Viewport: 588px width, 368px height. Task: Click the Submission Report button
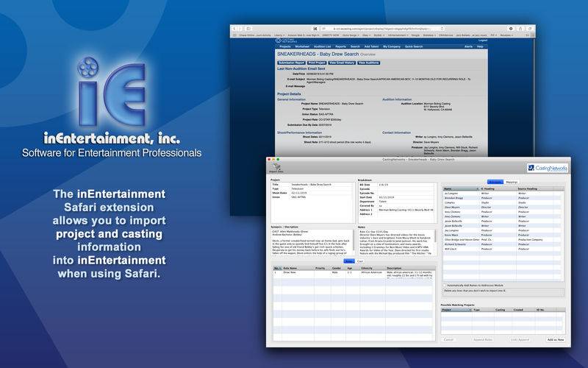click(x=291, y=63)
